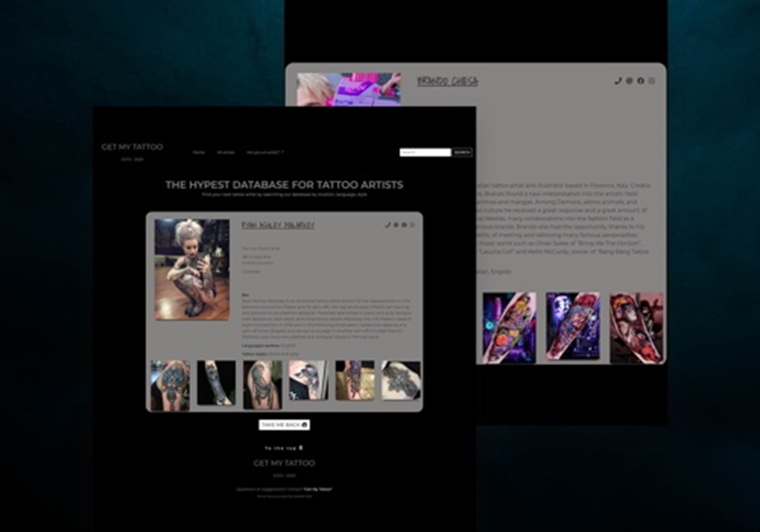Image resolution: width=760 pixels, height=532 pixels.
Task: Click the Take Me Back button
Action: [x=284, y=425]
